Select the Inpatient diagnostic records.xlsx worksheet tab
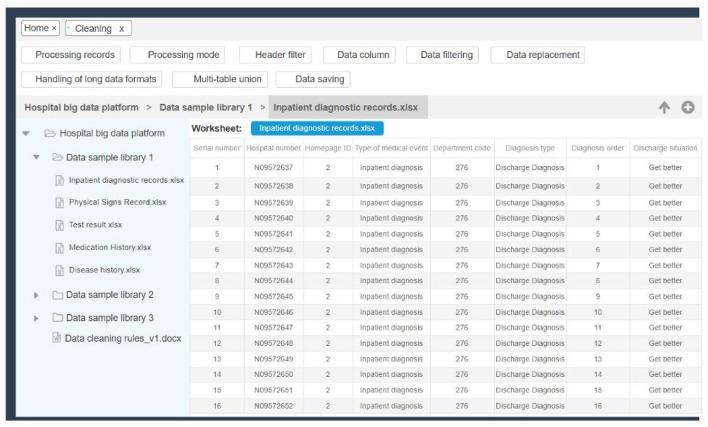 click(315, 128)
